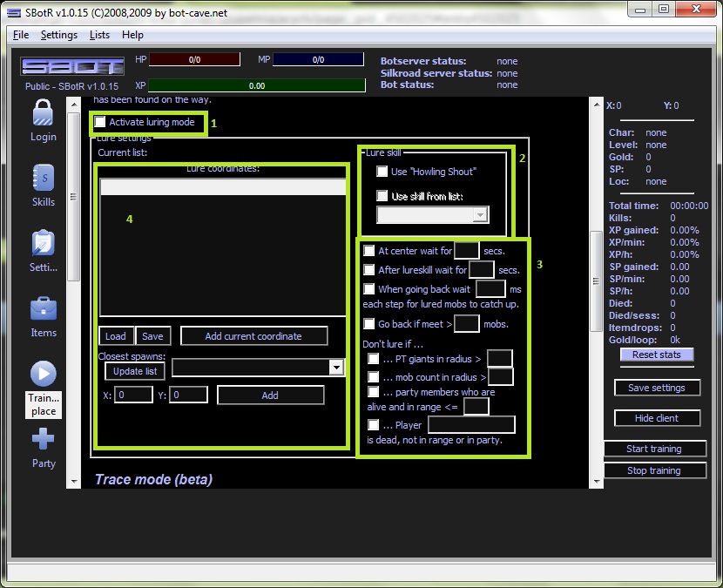Click the Total time value 00:00:00
The width and height of the screenshot is (723, 588).
[x=689, y=206]
